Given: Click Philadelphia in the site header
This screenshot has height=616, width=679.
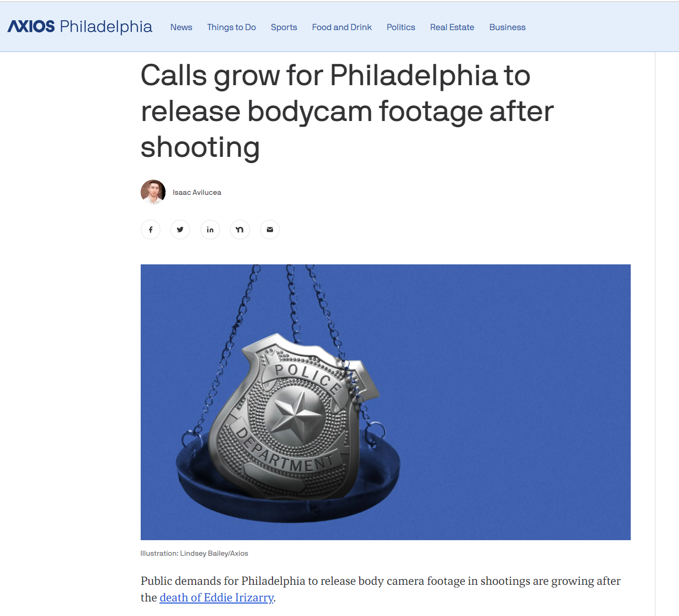Looking at the screenshot, I should tap(106, 26).
